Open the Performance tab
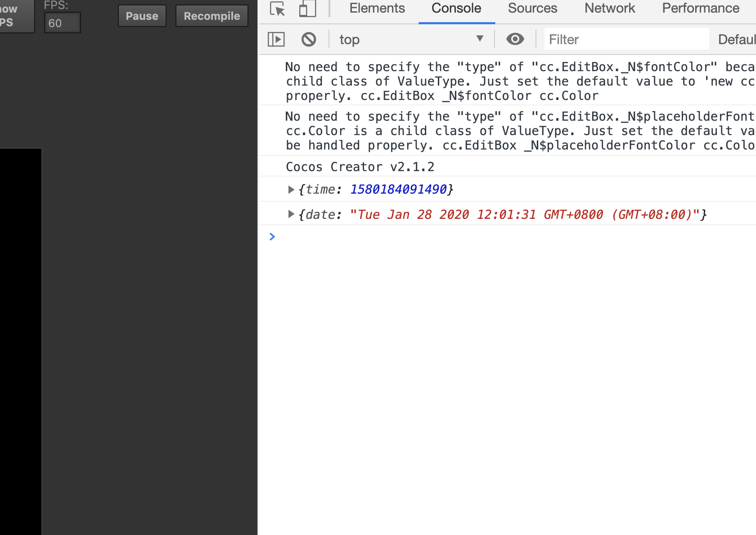The height and width of the screenshot is (535, 756). 701,8
